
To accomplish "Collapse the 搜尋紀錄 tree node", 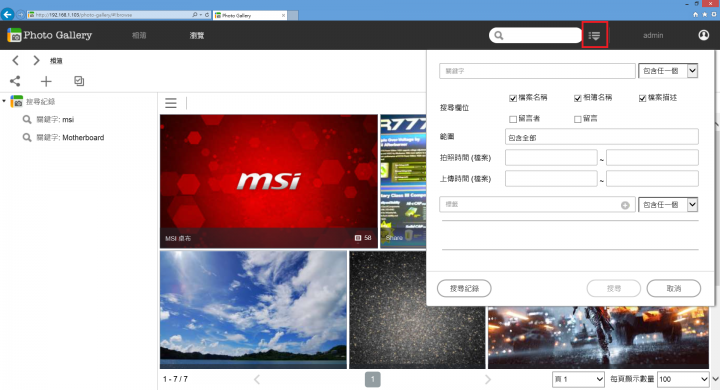I will 4,101.
